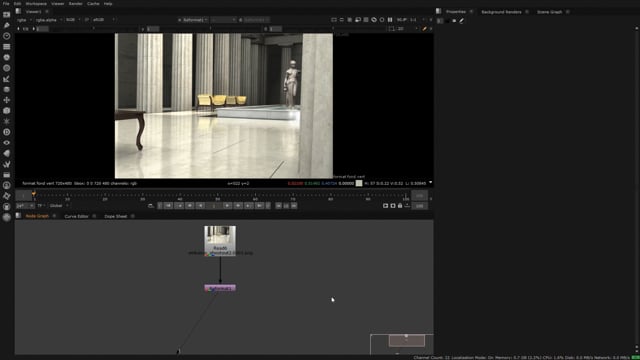Open the RGB display mode dropdown
The width and height of the screenshot is (640, 360).
pos(73,20)
